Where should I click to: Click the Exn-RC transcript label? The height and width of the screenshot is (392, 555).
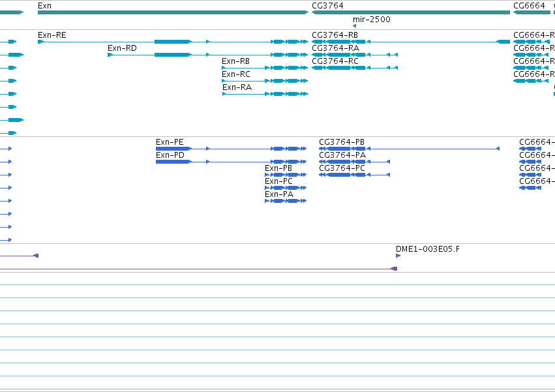coord(236,74)
